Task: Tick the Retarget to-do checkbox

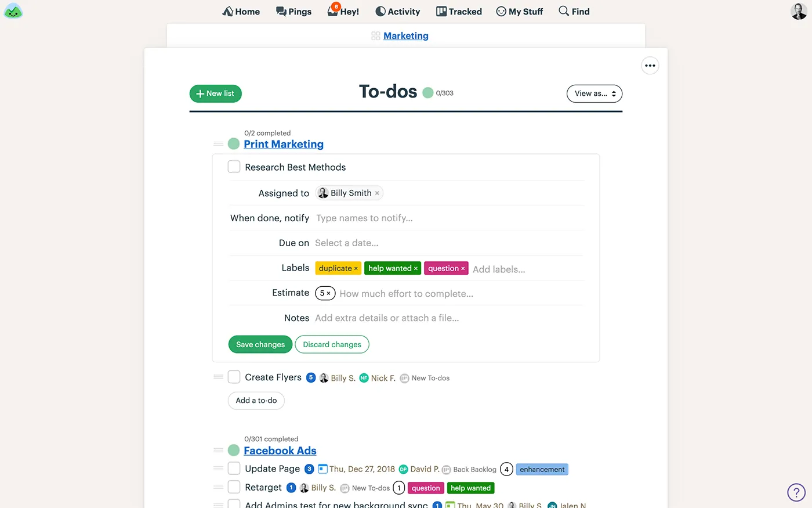Action: pos(234,487)
